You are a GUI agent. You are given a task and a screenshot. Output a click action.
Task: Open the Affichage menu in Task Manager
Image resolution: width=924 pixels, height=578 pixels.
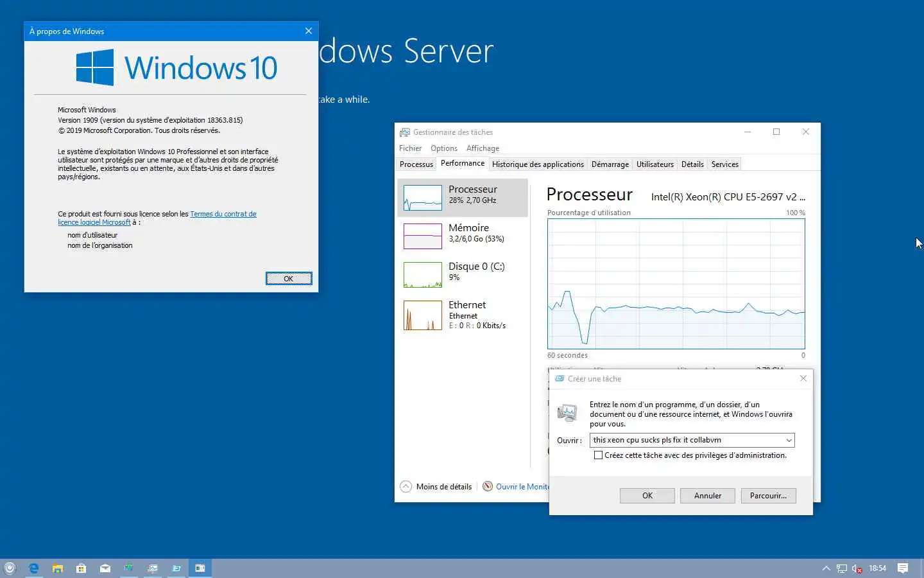click(x=483, y=148)
